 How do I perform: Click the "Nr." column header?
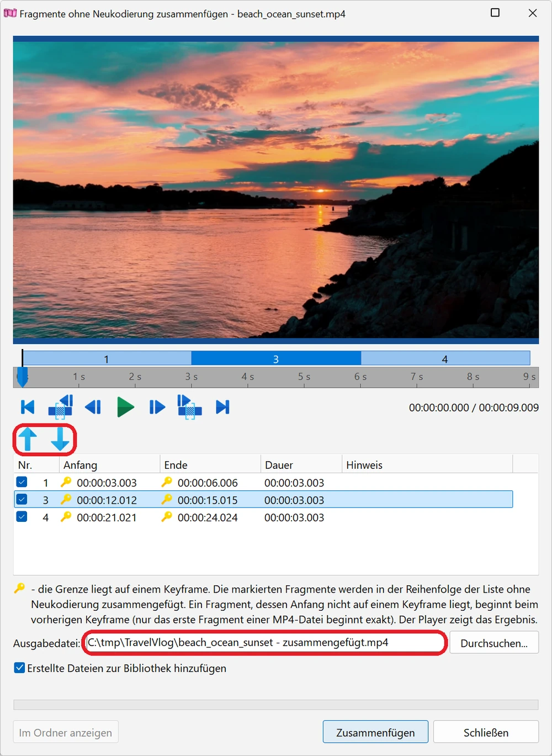pyautogui.click(x=36, y=464)
